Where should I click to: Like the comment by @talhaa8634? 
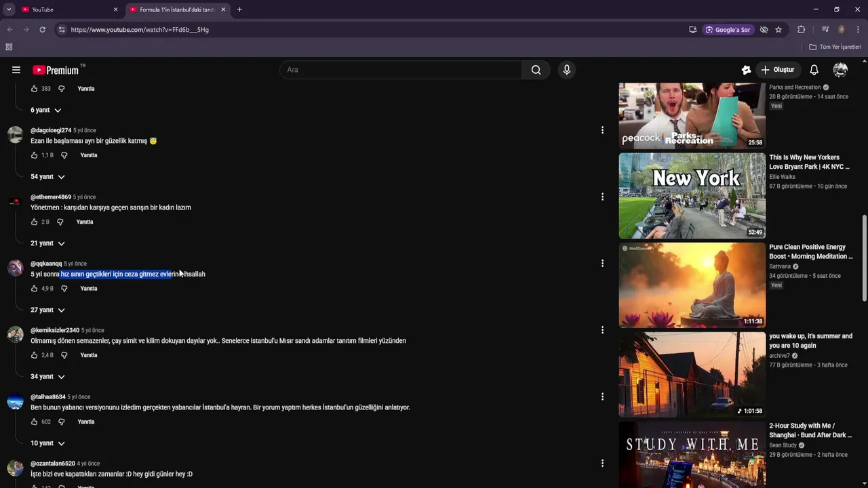(35, 422)
